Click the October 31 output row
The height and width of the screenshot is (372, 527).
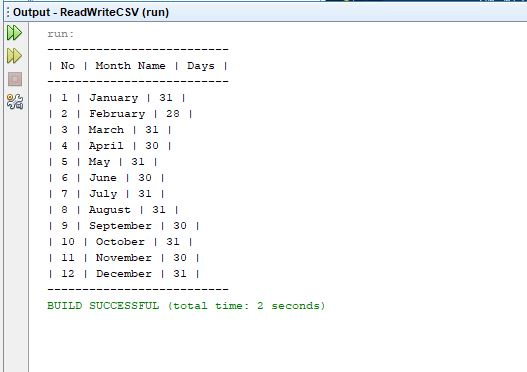tap(120, 242)
